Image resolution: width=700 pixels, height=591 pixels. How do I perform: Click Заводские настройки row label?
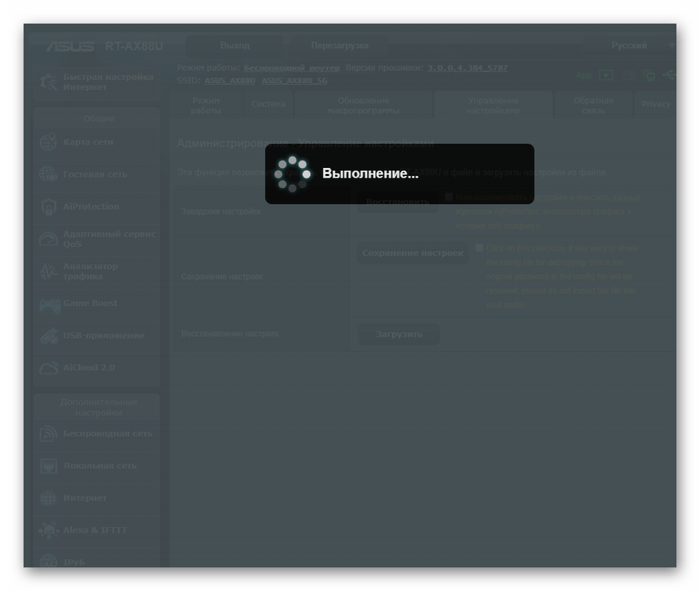click(x=221, y=211)
